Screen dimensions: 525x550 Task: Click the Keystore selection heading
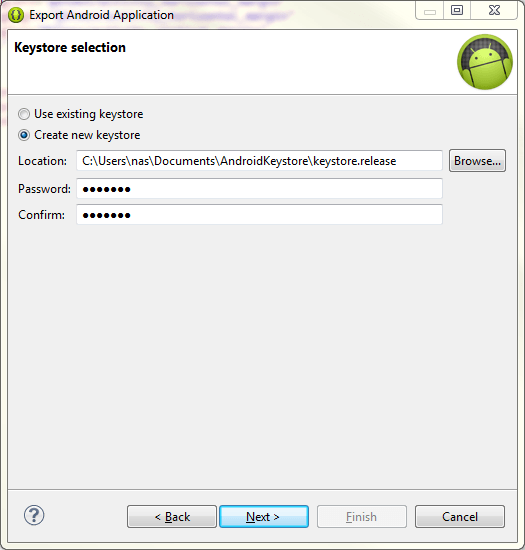coord(70,47)
